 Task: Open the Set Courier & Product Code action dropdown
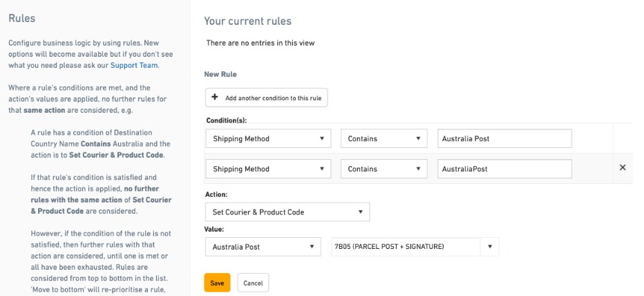point(287,212)
